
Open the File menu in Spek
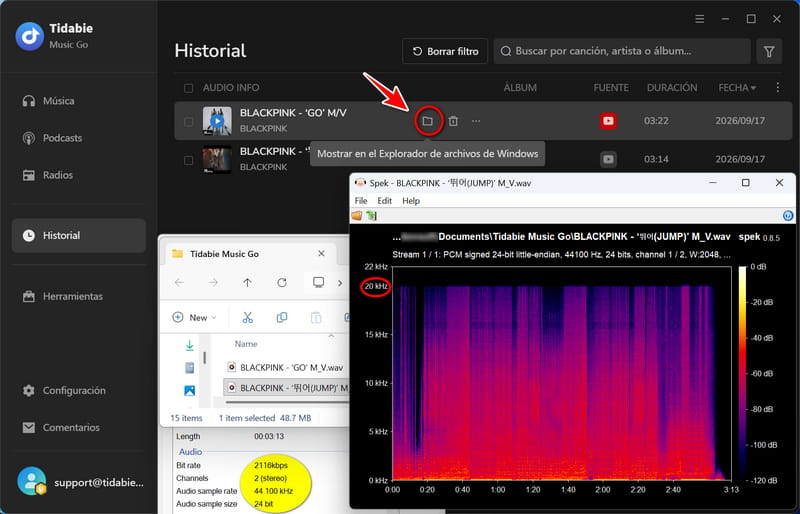361,201
